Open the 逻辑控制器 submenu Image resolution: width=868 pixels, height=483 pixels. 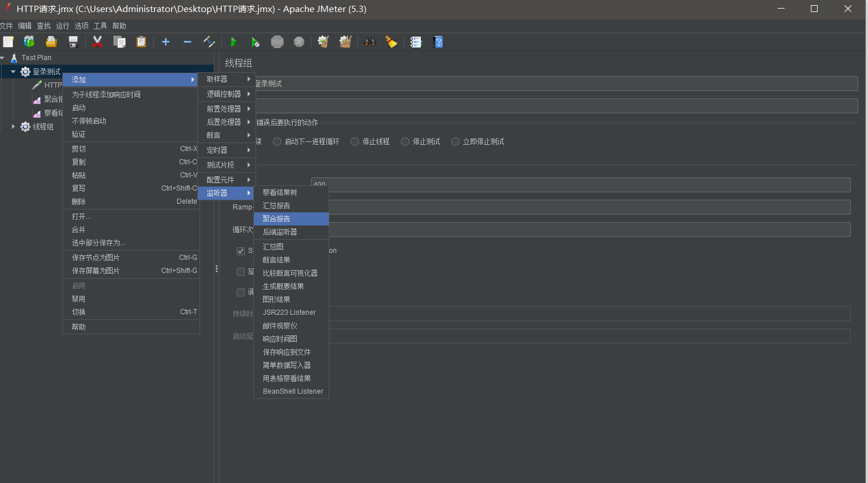pyautogui.click(x=226, y=94)
